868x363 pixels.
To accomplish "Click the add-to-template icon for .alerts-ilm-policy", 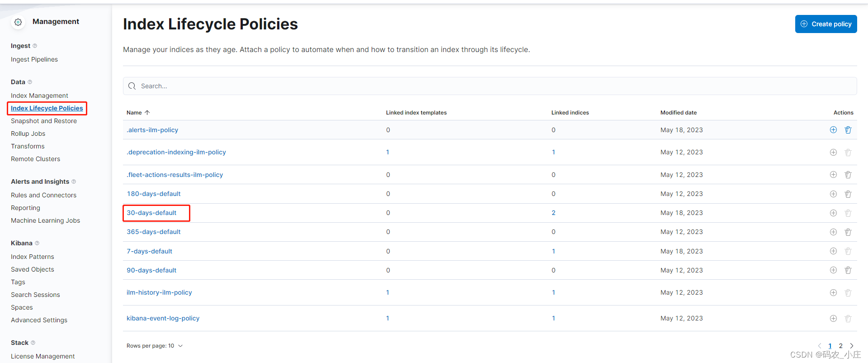I will [x=833, y=130].
